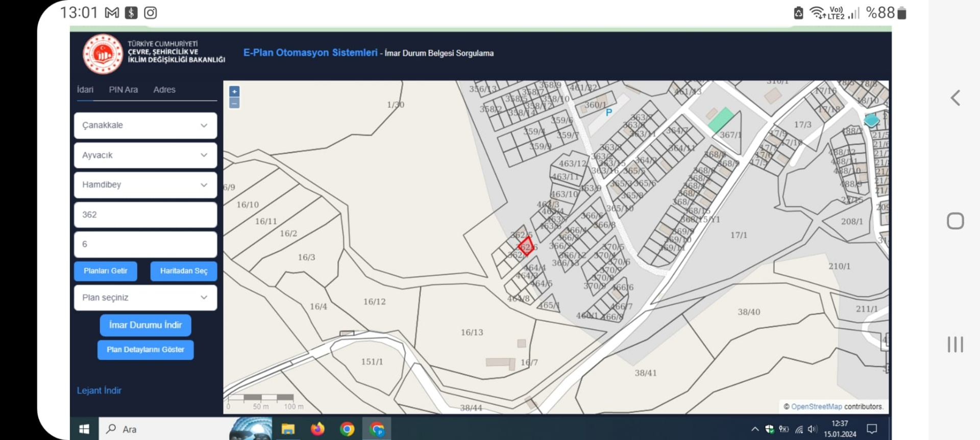Select parcel 38/40 on the map
The width and height of the screenshot is (980, 440).
click(x=749, y=312)
